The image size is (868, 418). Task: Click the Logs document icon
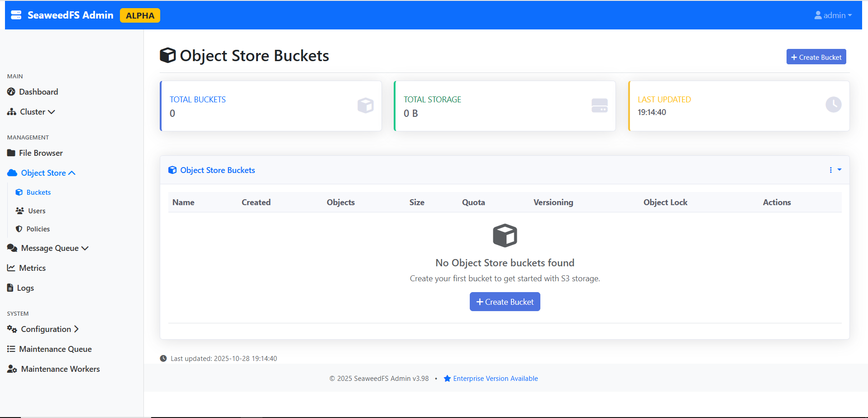(10, 288)
